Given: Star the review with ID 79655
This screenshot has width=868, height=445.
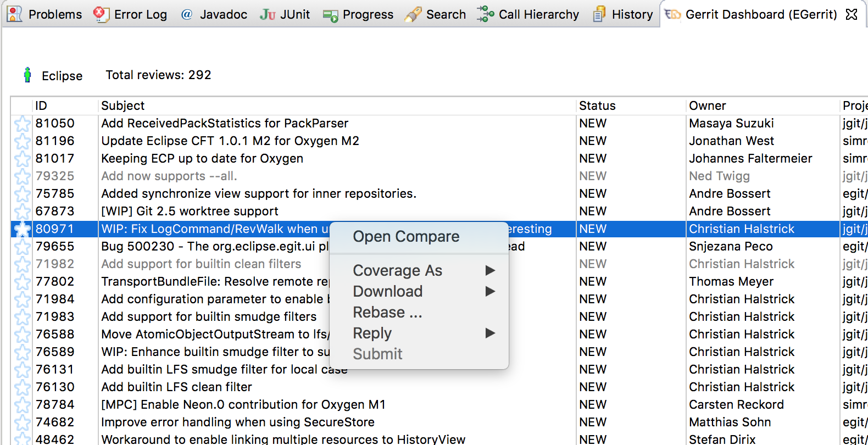Looking at the screenshot, I should point(23,247).
